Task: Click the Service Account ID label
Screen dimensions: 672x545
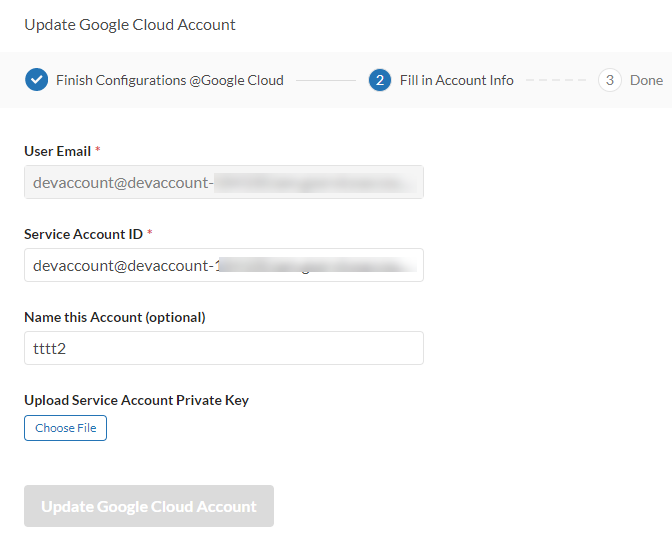Action: click(83, 234)
